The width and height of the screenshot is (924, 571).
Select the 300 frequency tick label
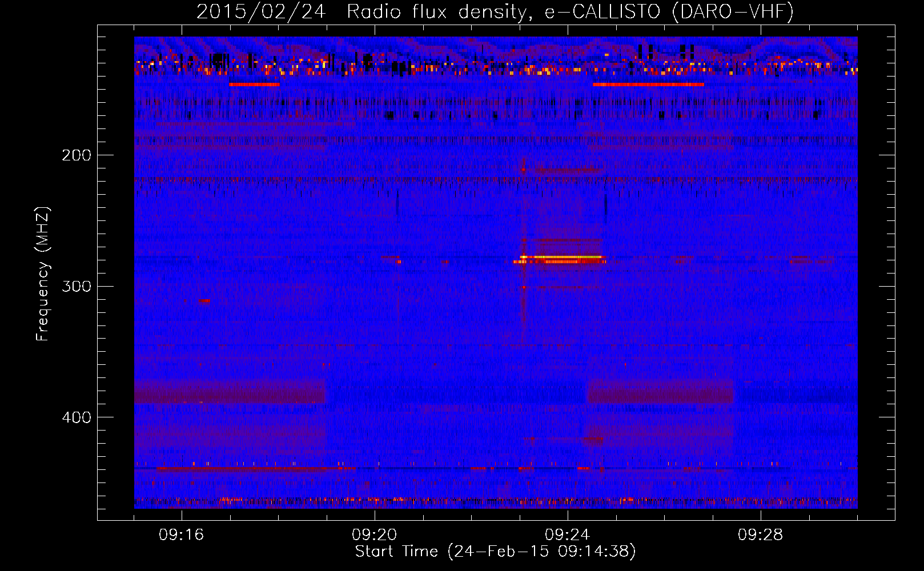tap(77, 286)
